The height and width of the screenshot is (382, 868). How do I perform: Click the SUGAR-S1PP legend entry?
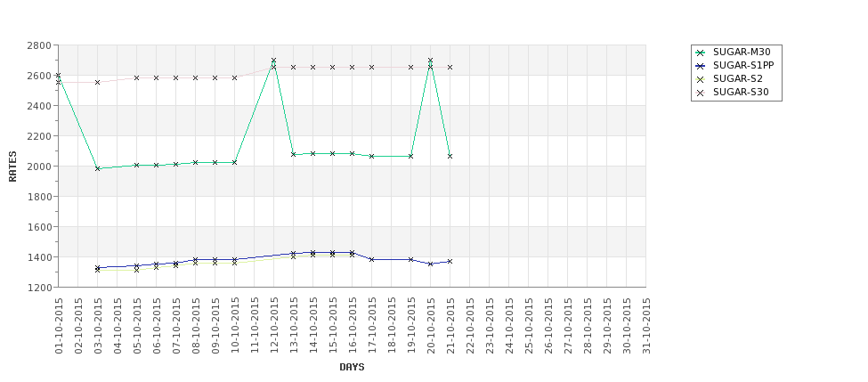[x=734, y=66]
